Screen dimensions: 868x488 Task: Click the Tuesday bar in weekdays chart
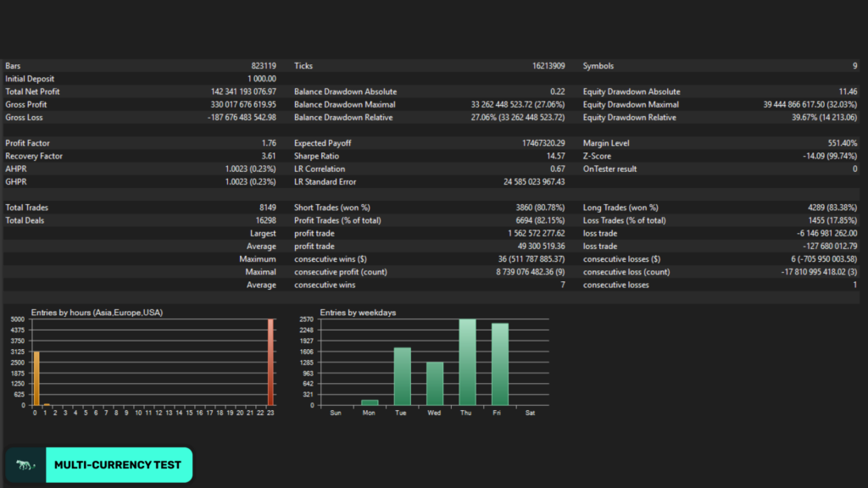[x=403, y=376]
